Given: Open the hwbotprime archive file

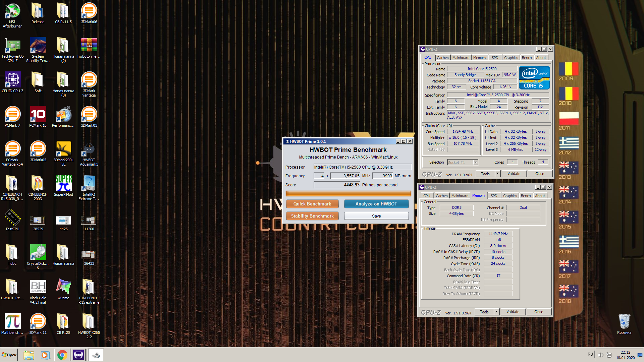Looking at the screenshot, I should [89, 48].
